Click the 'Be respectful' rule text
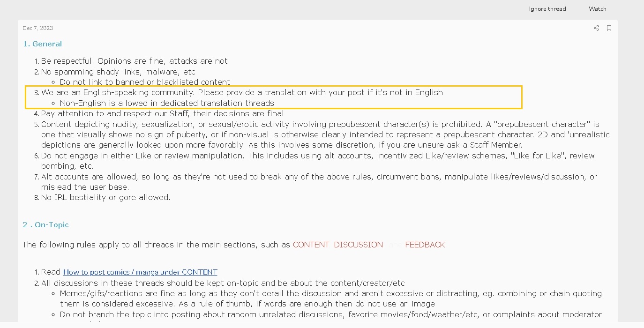The image size is (644, 328). tap(134, 61)
